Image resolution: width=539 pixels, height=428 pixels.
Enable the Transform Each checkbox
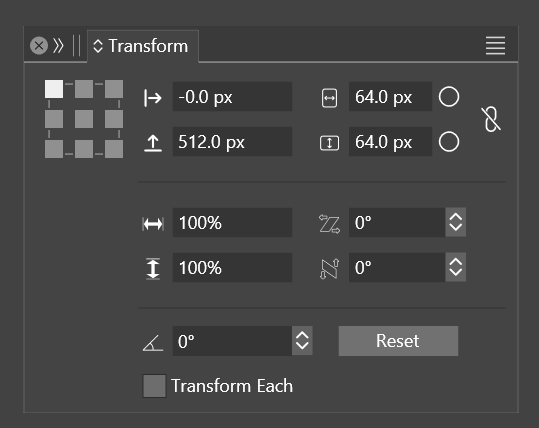coord(154,386)
